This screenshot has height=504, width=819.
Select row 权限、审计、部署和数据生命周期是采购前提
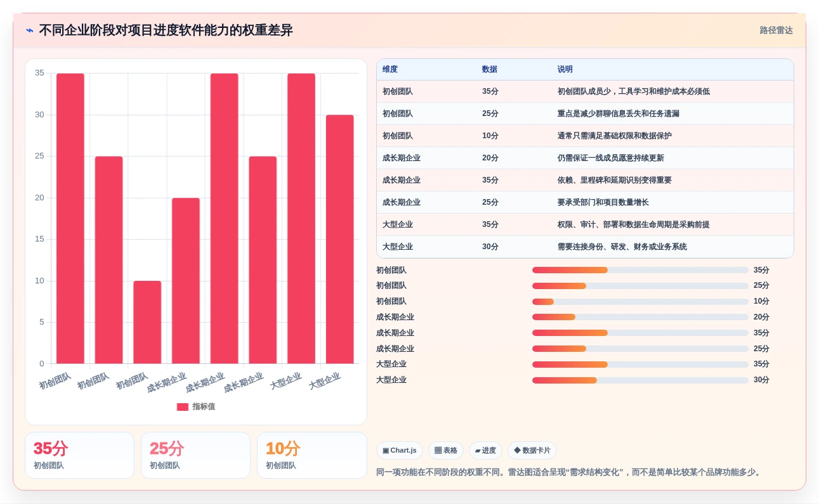(x=585, y=224)
